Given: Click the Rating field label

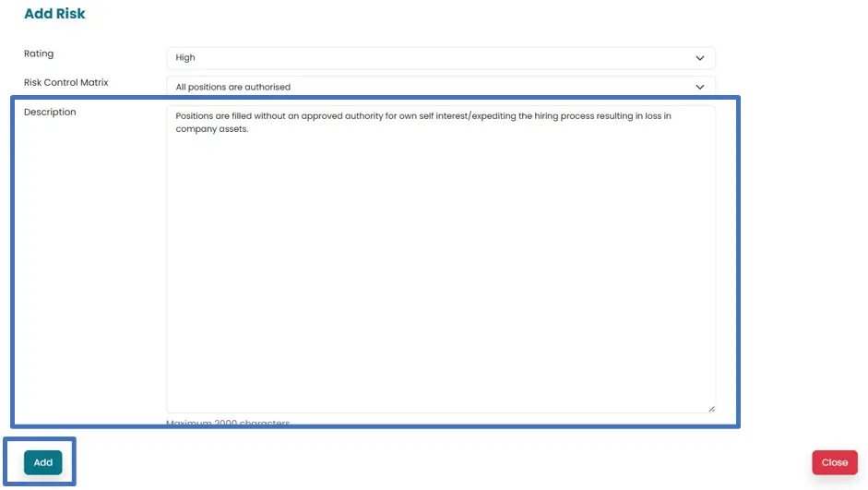Looking at the screenshot, I should pyautogui.click(x=39, y=54).
